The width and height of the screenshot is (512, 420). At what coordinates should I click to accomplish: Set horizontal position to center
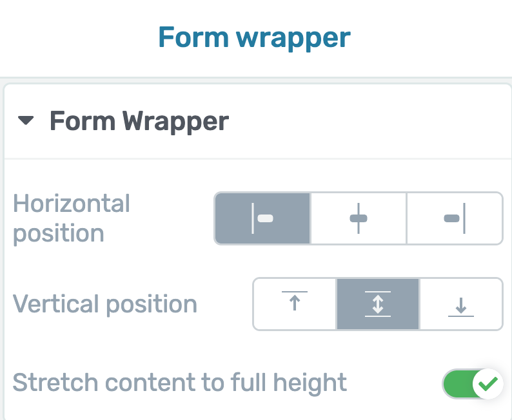[358, 218]
